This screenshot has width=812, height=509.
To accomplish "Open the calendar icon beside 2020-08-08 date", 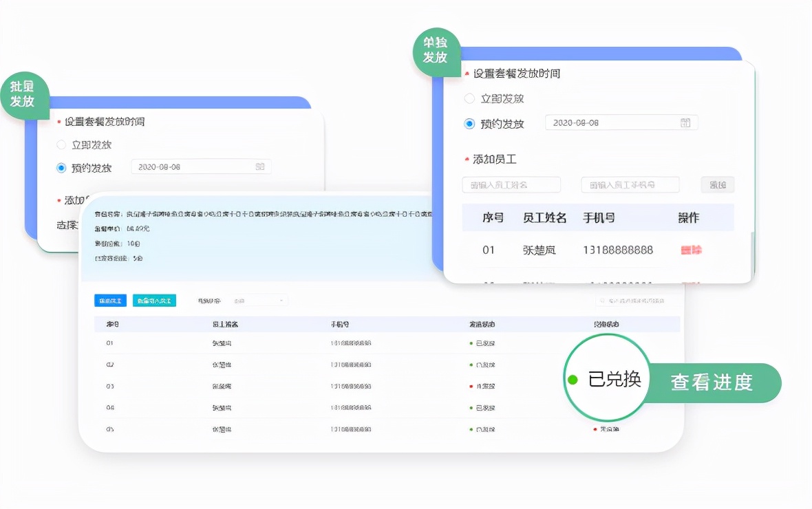I will 685,122.
